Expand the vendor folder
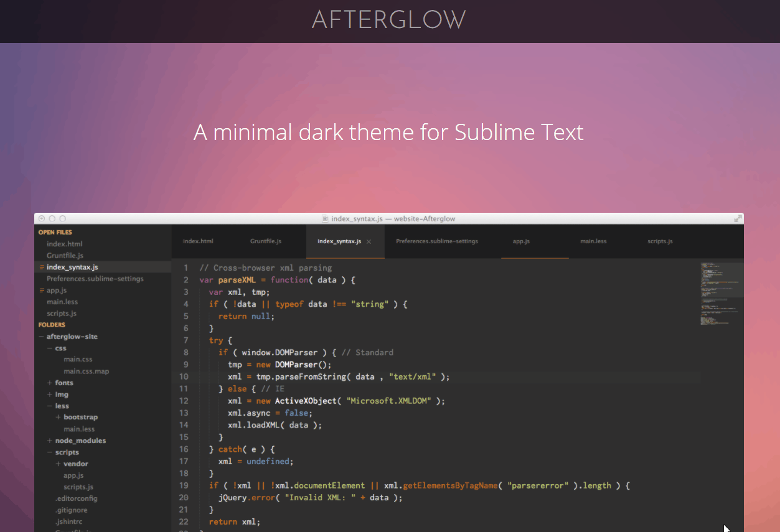The width and height of the screenshot is (780, 532). (58, 464)
